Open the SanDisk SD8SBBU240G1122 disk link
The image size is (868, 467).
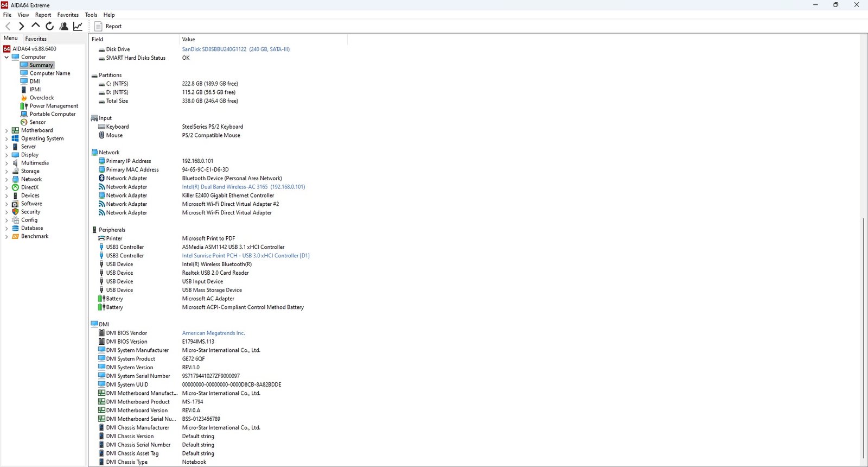tap(236, 49)
